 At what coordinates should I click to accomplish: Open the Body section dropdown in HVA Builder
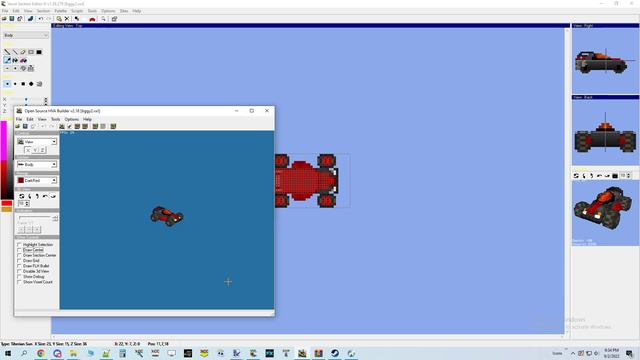(37, 164)
